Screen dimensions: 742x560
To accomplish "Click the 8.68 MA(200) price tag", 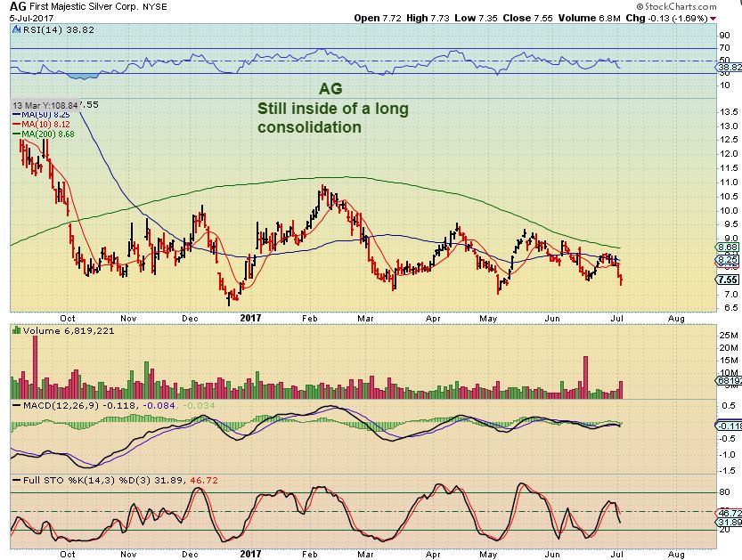I will click(728, 247).
